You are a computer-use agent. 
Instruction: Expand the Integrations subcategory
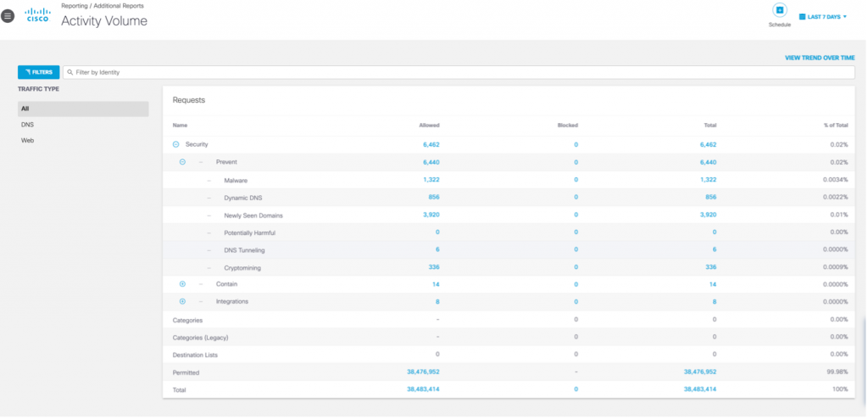182,301
